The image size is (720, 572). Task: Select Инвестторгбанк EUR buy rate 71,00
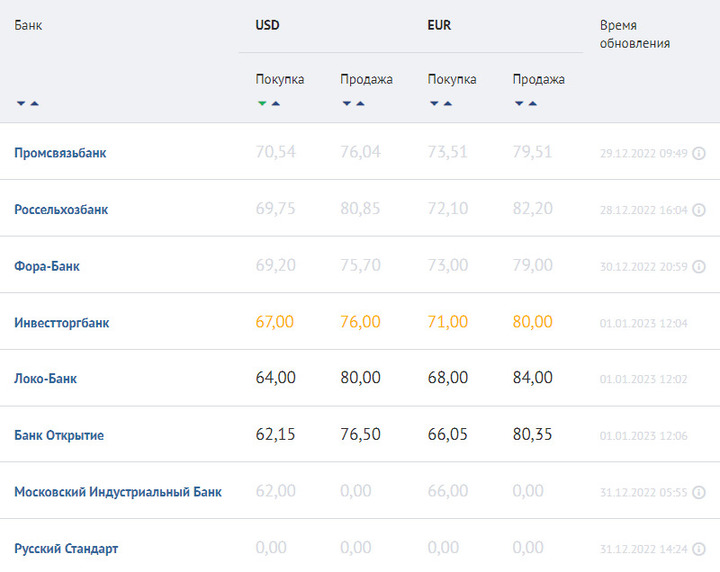448,322
